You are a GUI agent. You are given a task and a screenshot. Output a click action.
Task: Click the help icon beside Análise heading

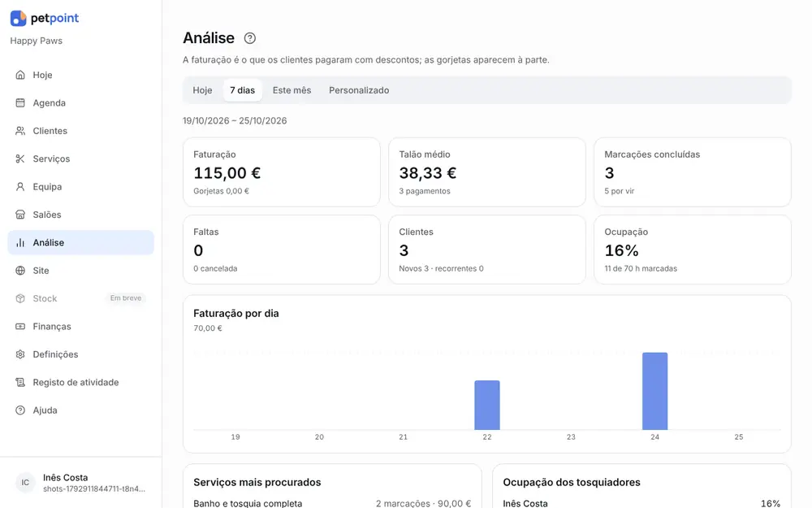click(x=249, y=38)
